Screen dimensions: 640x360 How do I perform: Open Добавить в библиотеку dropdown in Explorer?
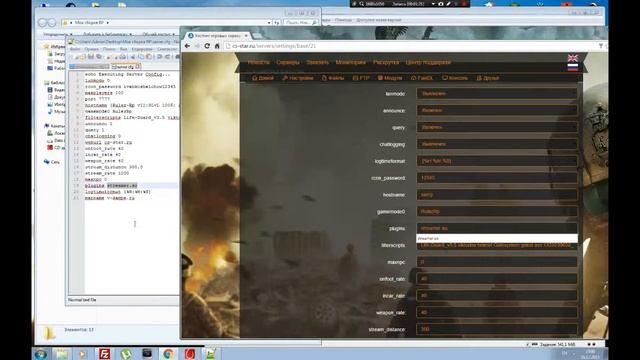click(107, 34)
